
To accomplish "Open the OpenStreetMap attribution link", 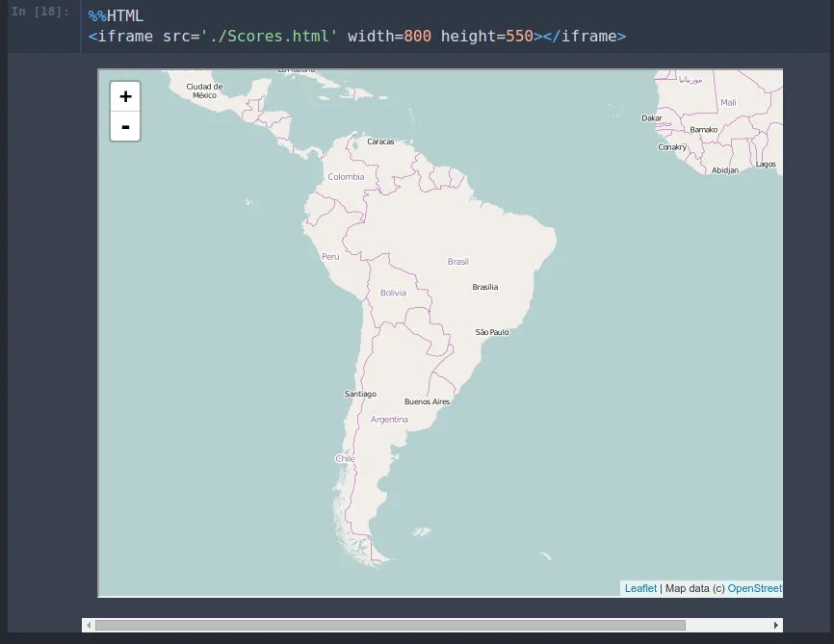I will (x=755, y=588).
